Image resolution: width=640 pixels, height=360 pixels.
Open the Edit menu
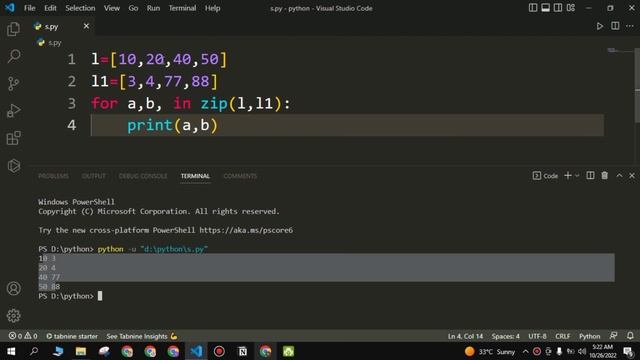tap(50, 8)
